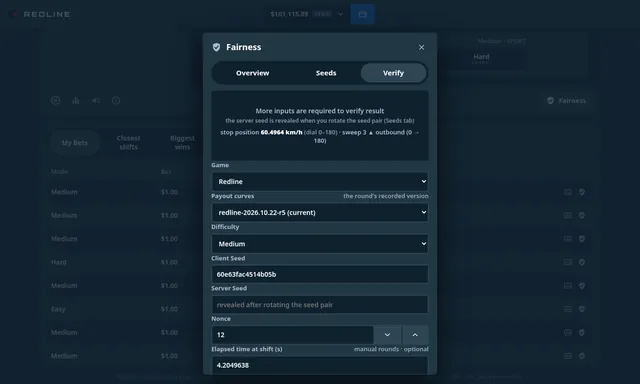
Task: Click the Hard mode cell in bets table
Action: pos(59,262)
